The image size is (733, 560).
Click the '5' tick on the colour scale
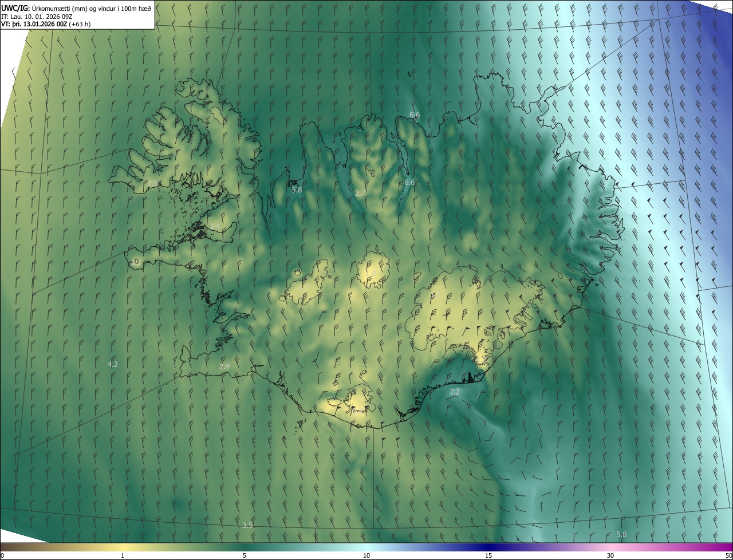tap(245, 556)
